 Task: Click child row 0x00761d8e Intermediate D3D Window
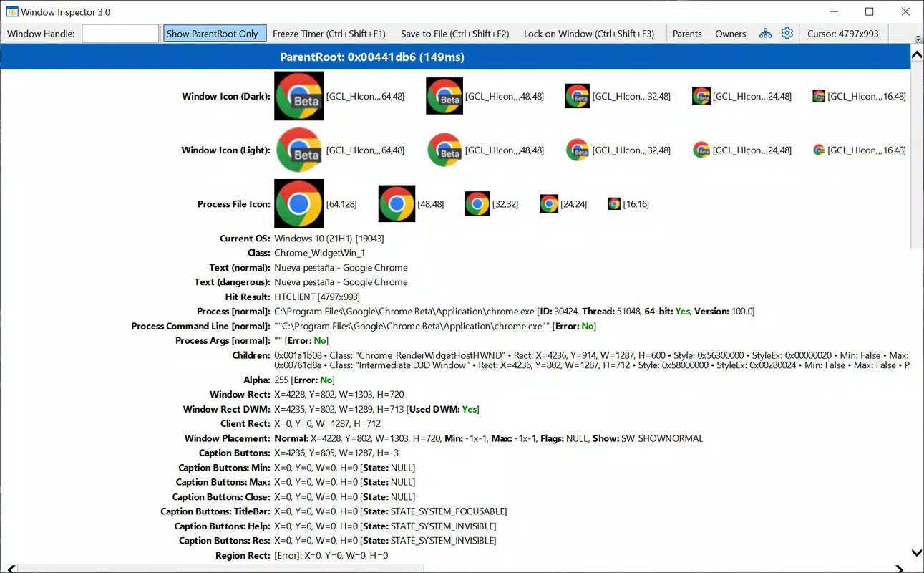pyautogui.click(x=592, y=365)
